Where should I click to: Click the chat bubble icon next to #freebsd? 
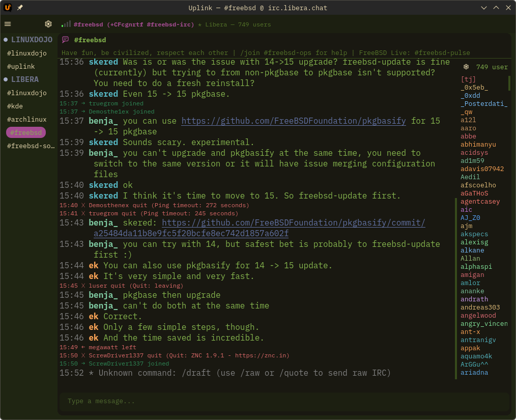(66, 40)
